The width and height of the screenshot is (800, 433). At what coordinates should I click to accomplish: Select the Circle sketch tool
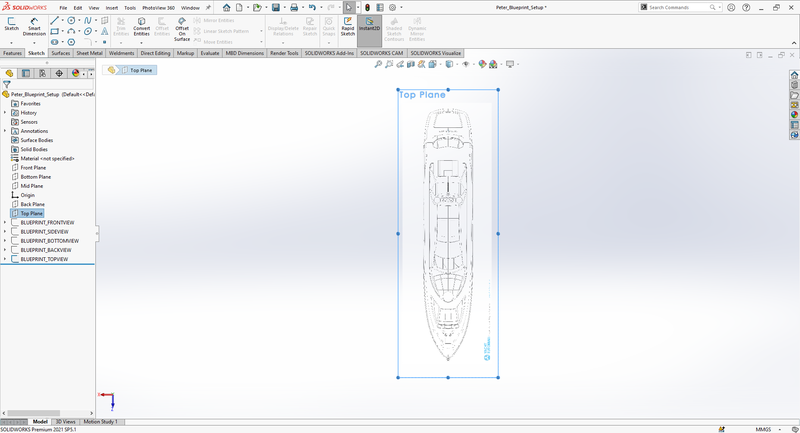coord(71,20)
